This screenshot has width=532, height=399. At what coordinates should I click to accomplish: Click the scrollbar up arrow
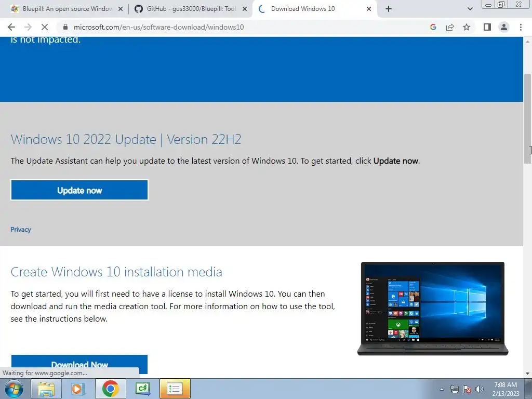coord(527,41)
